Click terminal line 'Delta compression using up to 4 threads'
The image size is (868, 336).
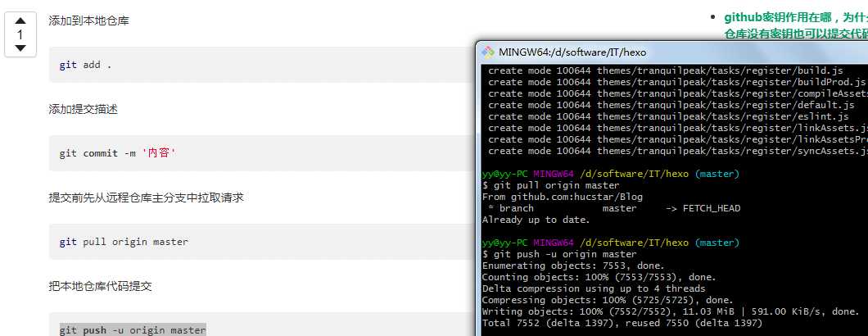pyautogui.click(x=594, y=288)
